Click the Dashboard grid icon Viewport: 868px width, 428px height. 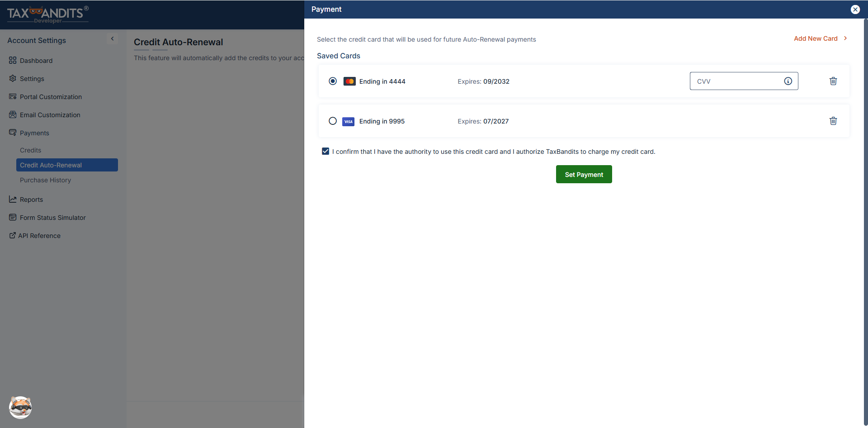tap(13, 60)
